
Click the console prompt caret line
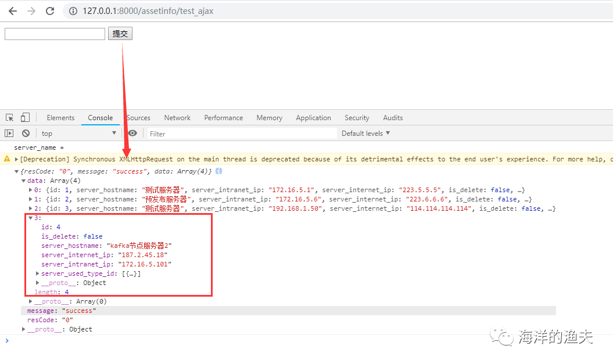307,341
